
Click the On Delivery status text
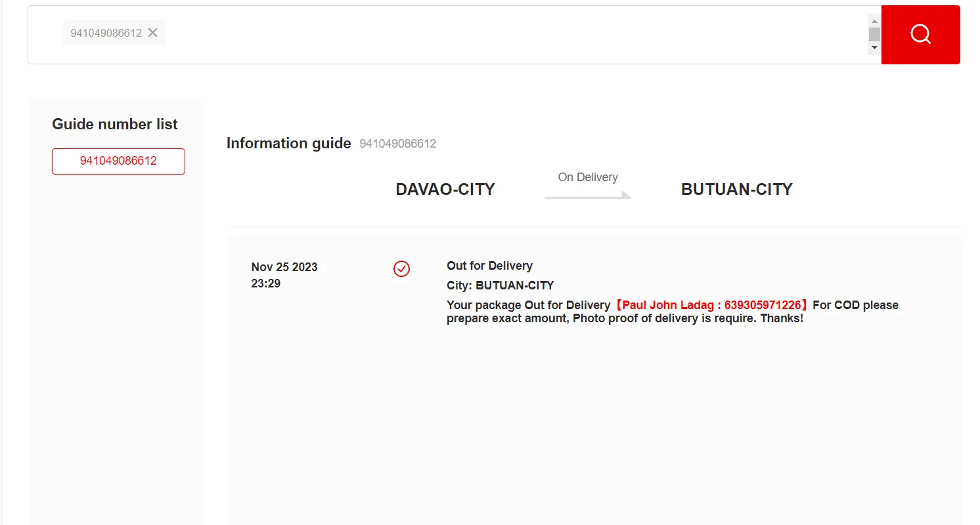[x=588, y=177]
